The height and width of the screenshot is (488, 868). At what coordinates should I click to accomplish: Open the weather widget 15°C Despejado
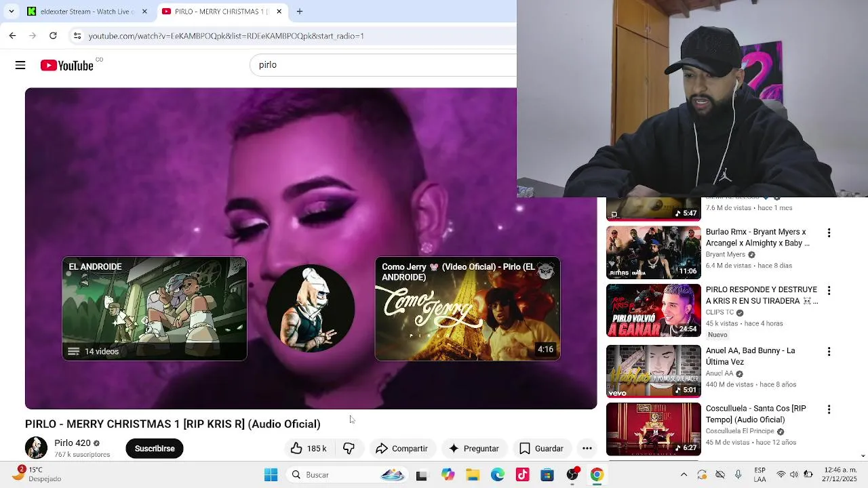[39, 474]
